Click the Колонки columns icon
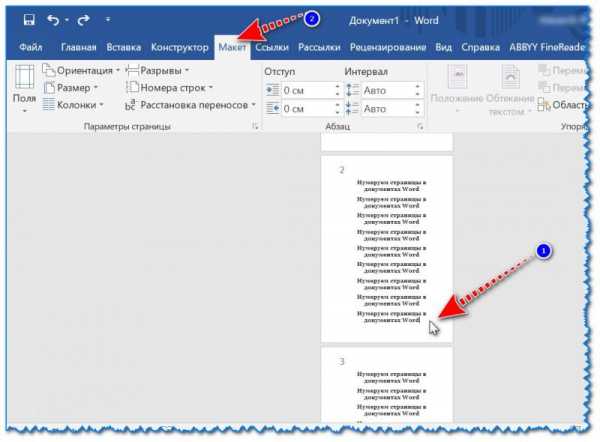Image resolution: width=600 pixels, height=442 pixels. tap(48, 104)
